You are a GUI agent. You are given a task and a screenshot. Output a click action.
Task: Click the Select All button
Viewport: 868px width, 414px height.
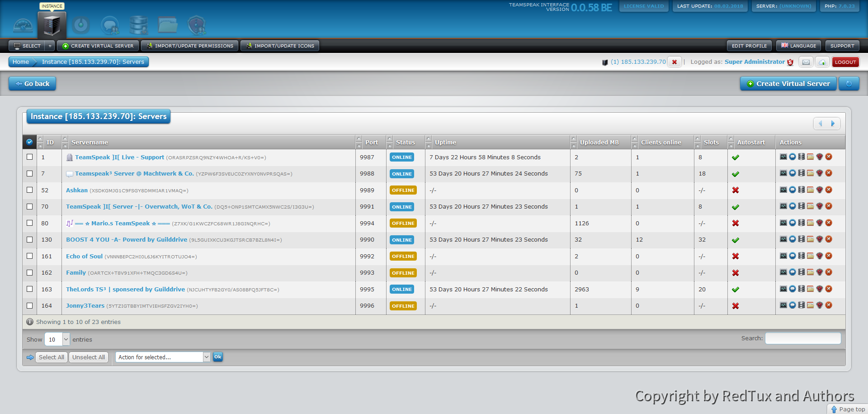coord(51,357)
